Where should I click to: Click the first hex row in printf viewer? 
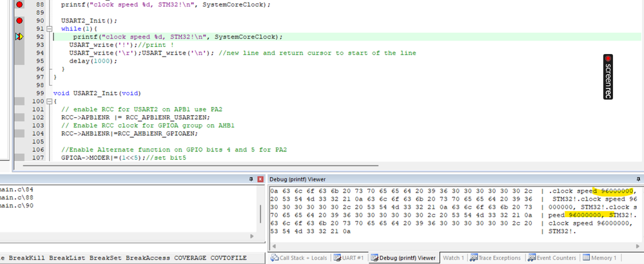pyautogui.click(x=401, y=191)
